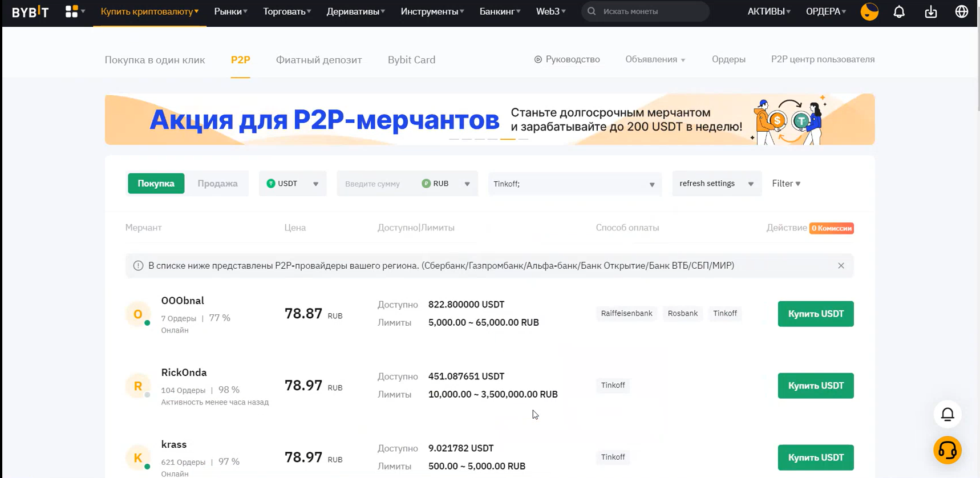Open the refresh settings dropdown

[716, 184]
